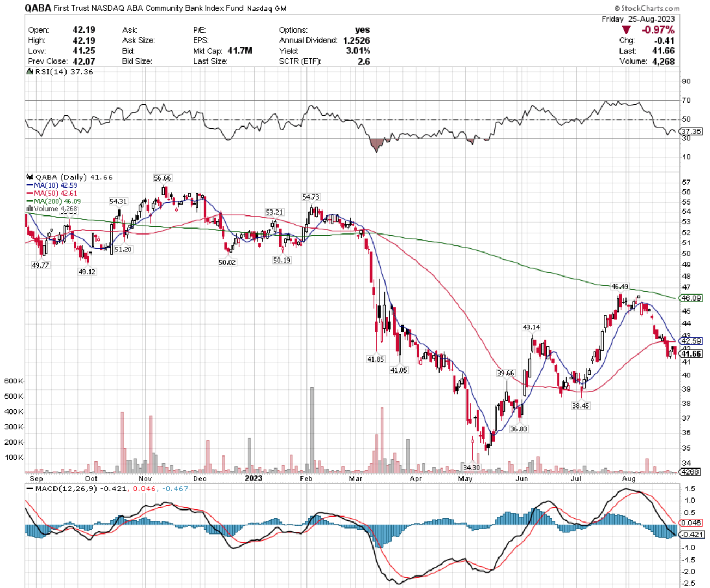This screenshot has width=710, height=588.
Task: Click the 'MA(50) 42.61' legend entry
Action: [56, 193]
